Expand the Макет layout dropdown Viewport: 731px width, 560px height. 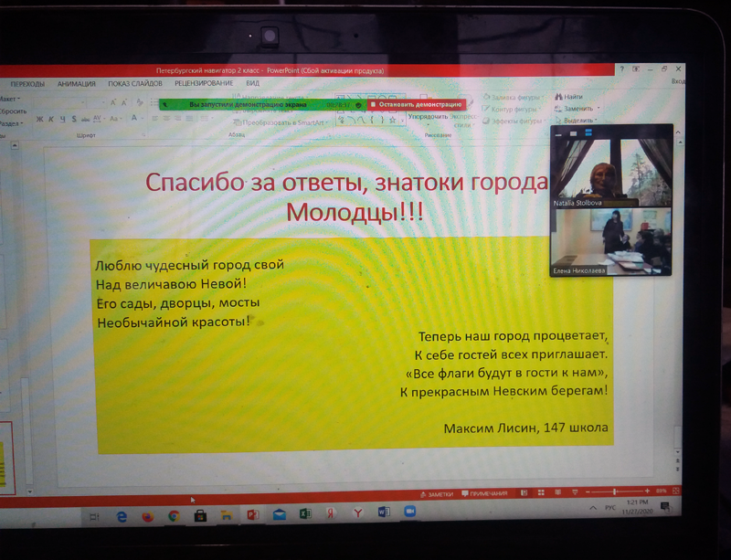click(x=9, y=99)
